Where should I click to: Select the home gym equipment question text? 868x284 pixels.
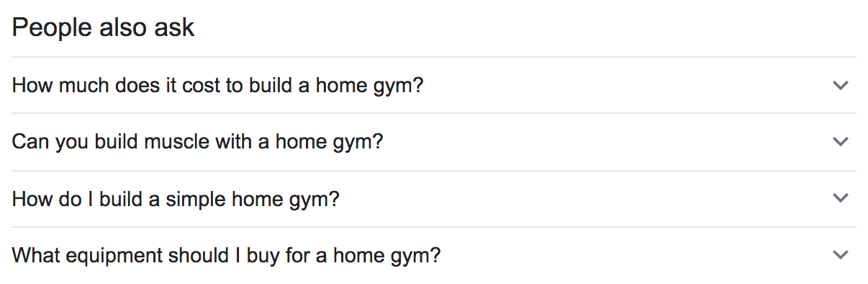point(226,255)
